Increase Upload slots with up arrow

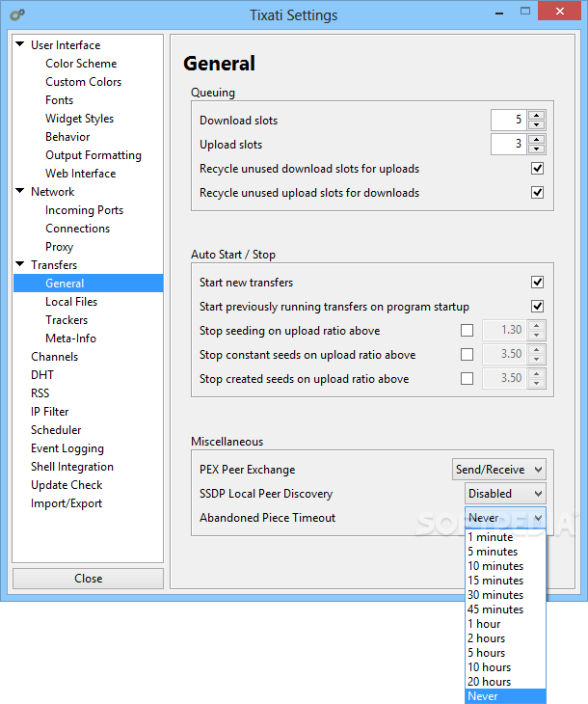point(536,139)
